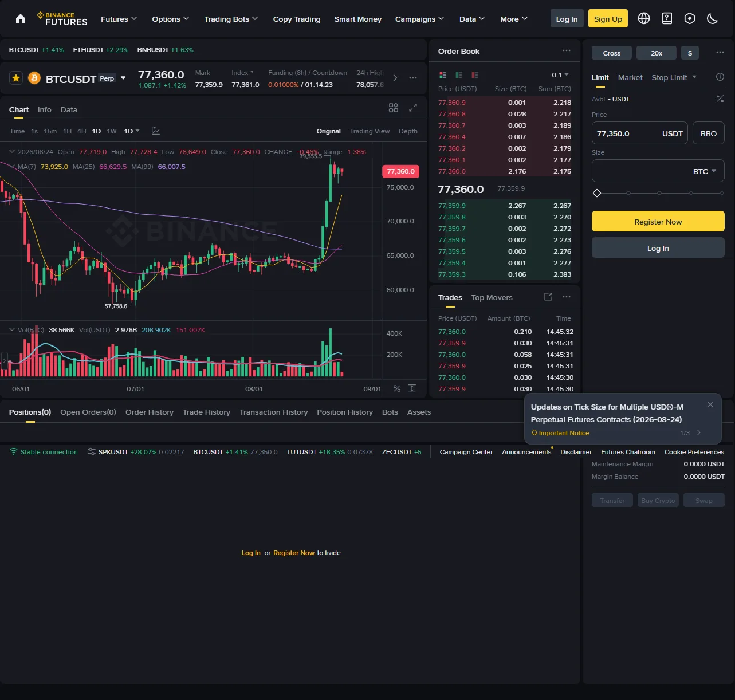
Task: Open the Open Orders(0) tab
Action: (88, 412)
